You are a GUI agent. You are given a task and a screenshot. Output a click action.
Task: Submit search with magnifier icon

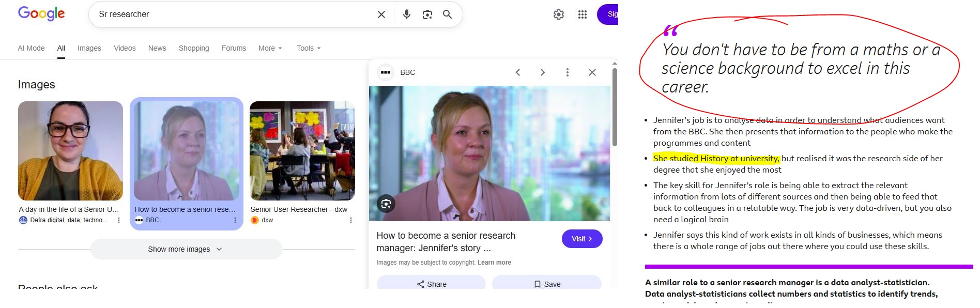coord(448,14)
